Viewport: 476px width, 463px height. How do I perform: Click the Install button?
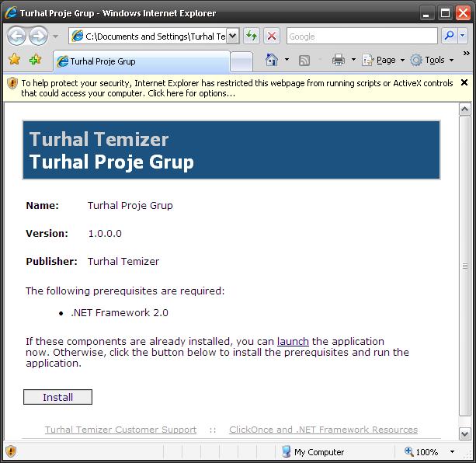point(57,397)
